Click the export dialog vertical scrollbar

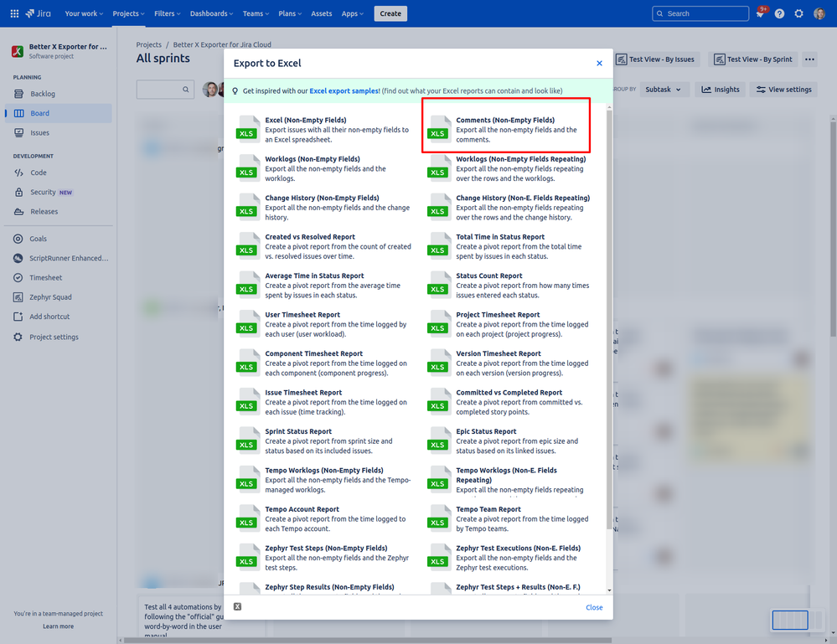pyautogui.click(x=609, y=320)
